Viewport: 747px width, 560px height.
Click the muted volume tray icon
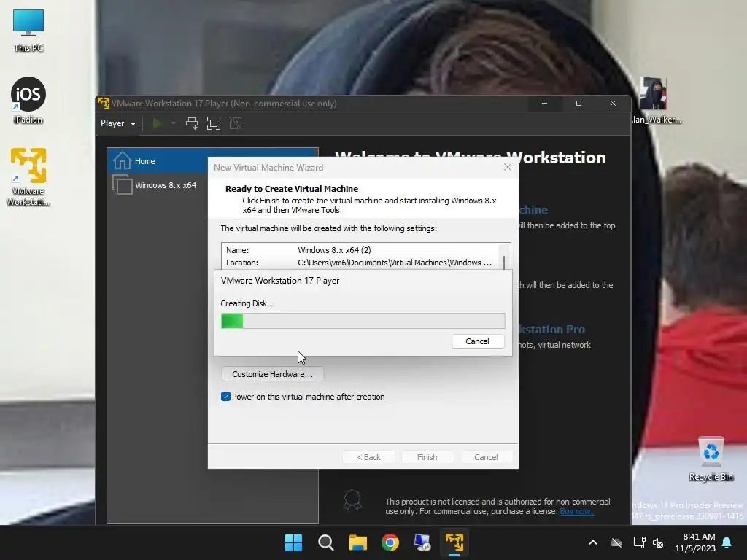[x=658, y=542]
